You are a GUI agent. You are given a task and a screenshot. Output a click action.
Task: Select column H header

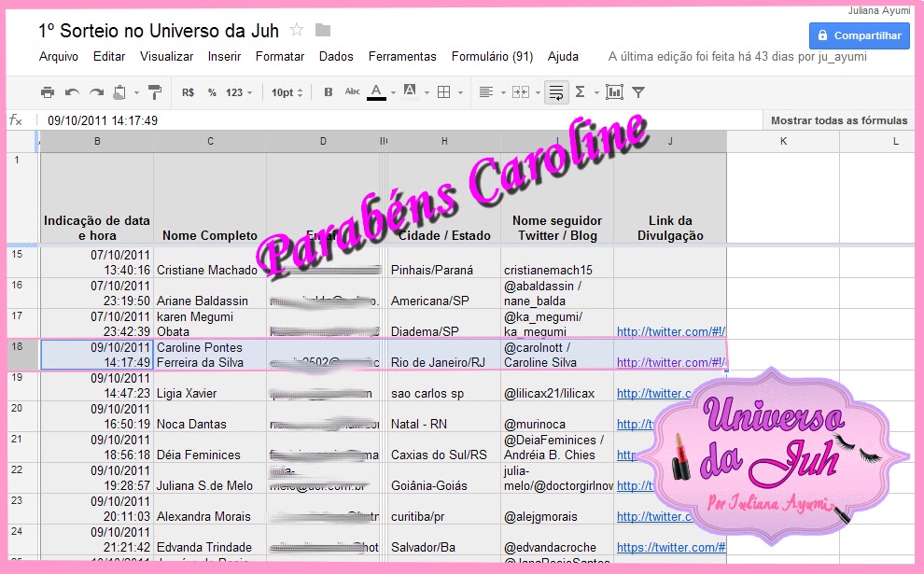pyautogui.click(x=444, y=142)
